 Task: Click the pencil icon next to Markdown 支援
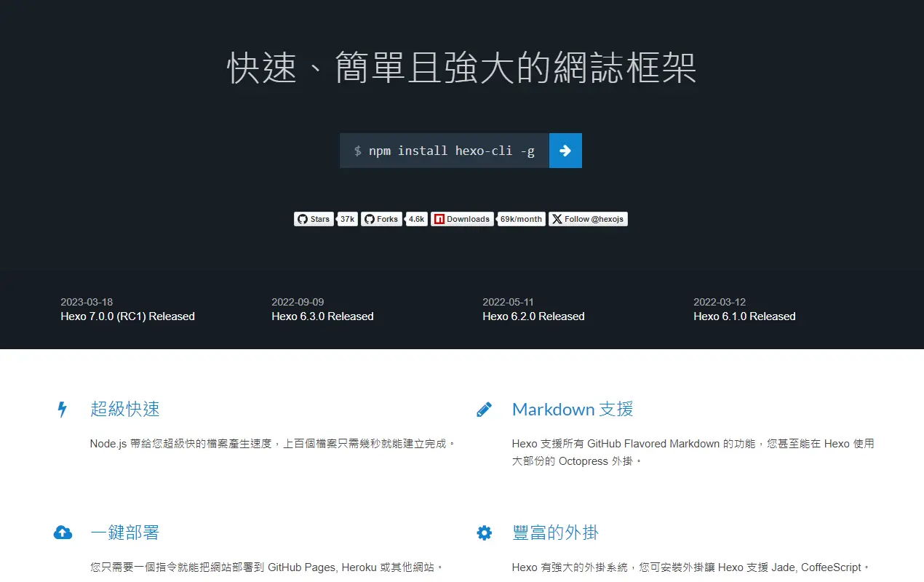point(484,410)
